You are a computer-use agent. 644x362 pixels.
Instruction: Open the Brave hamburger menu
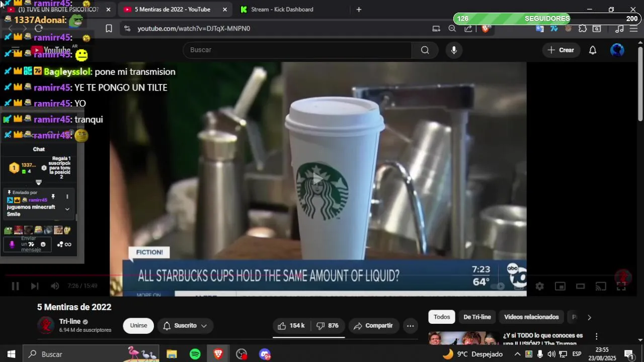pos(633,29)
